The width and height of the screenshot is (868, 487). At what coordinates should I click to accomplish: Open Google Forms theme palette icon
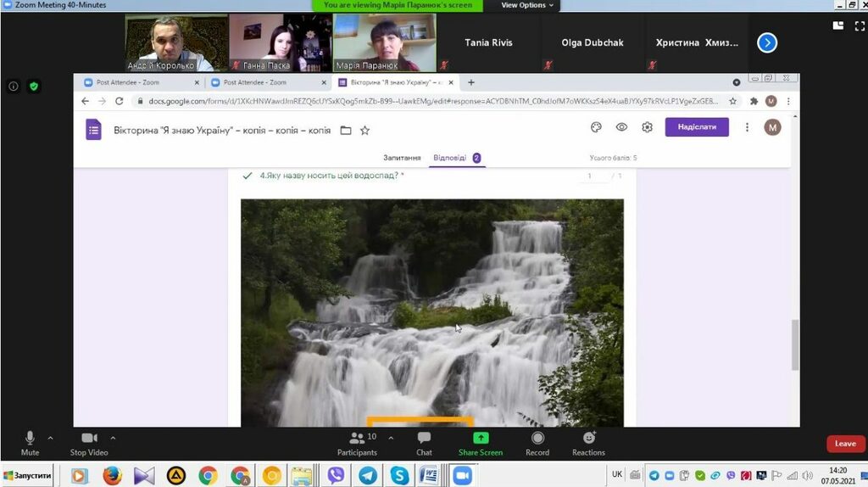point(596,127)
